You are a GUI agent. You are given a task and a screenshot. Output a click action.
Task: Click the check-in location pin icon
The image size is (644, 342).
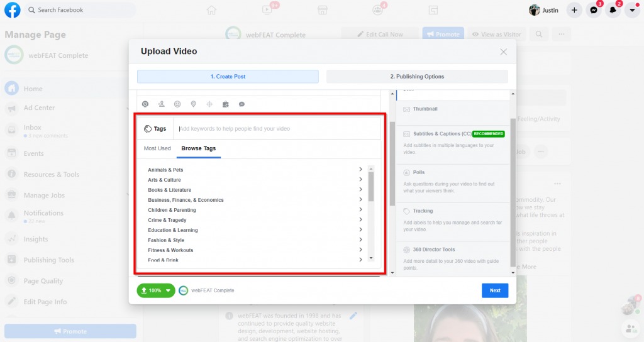point(194,104)
